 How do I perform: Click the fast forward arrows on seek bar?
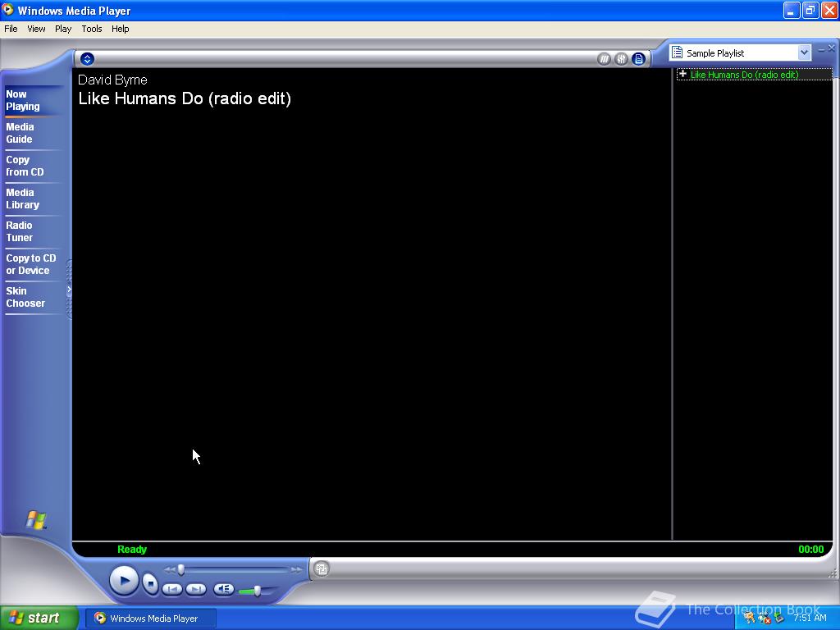[296, 570]
